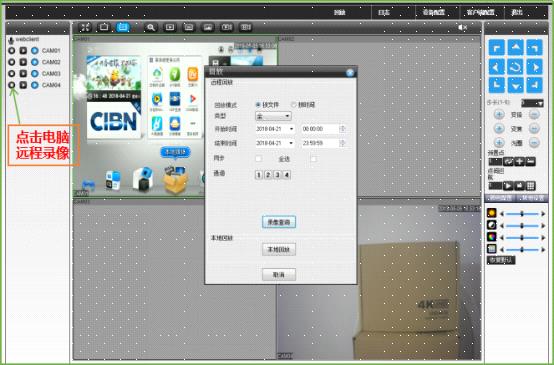
Task: Check the sync checkbox in playback dialog
Action: coord(258,159)
